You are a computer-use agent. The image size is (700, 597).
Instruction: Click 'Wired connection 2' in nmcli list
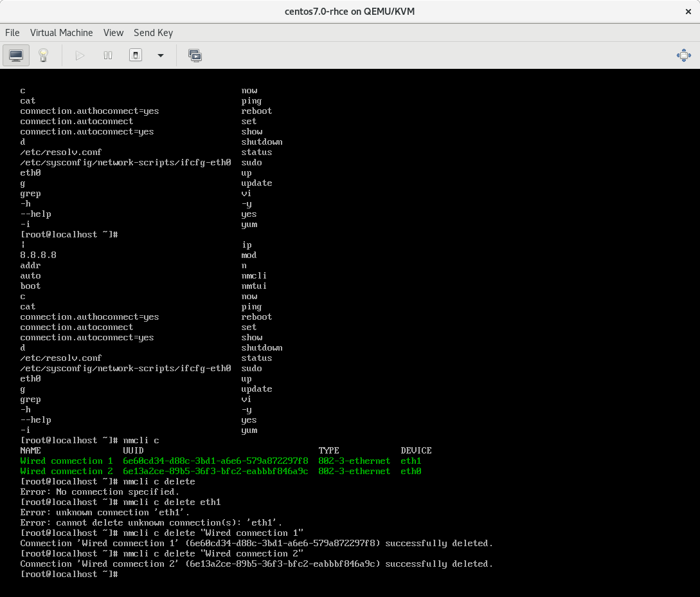pos(66,471)
